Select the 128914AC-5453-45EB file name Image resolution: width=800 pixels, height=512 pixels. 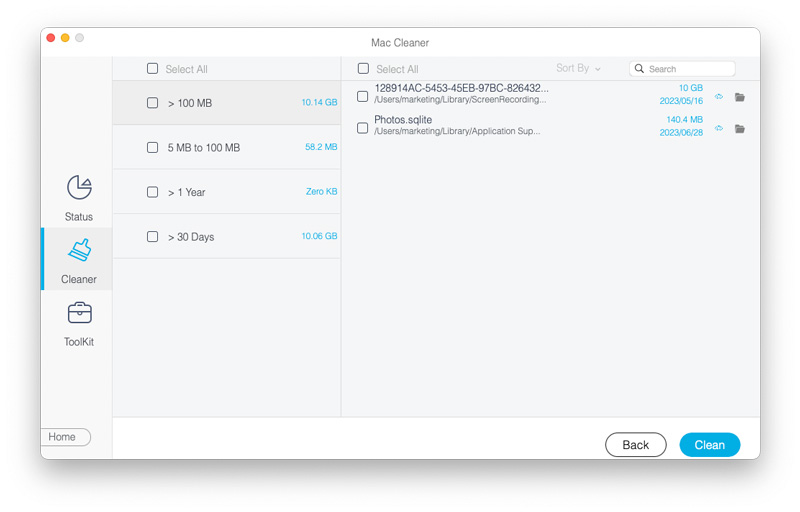(461, 88)
